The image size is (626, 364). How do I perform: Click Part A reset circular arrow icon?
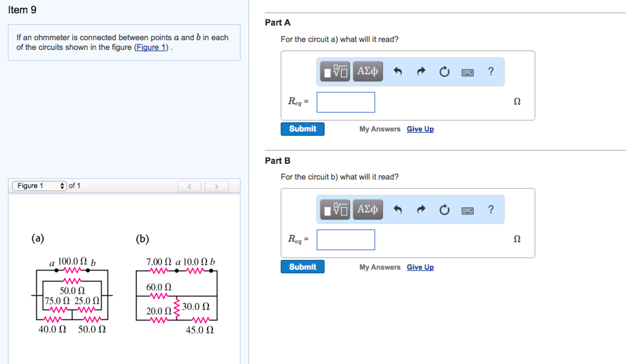(444, 72)
